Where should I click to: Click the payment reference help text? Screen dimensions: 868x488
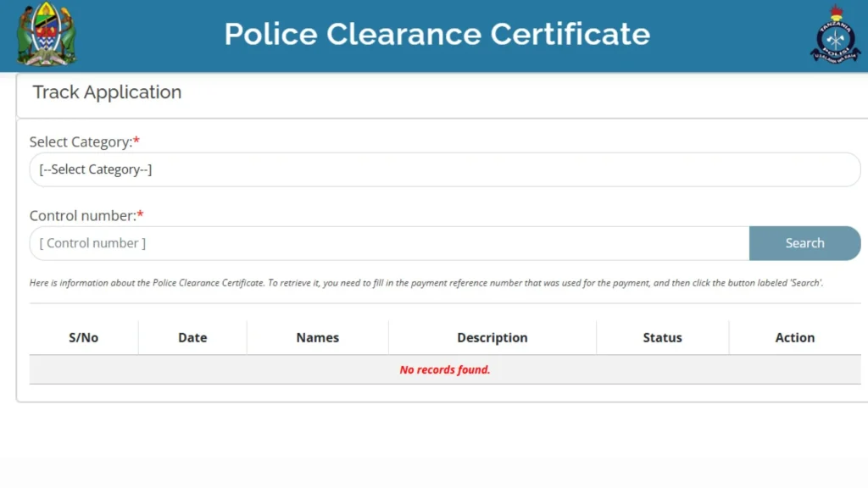point(426,283)
